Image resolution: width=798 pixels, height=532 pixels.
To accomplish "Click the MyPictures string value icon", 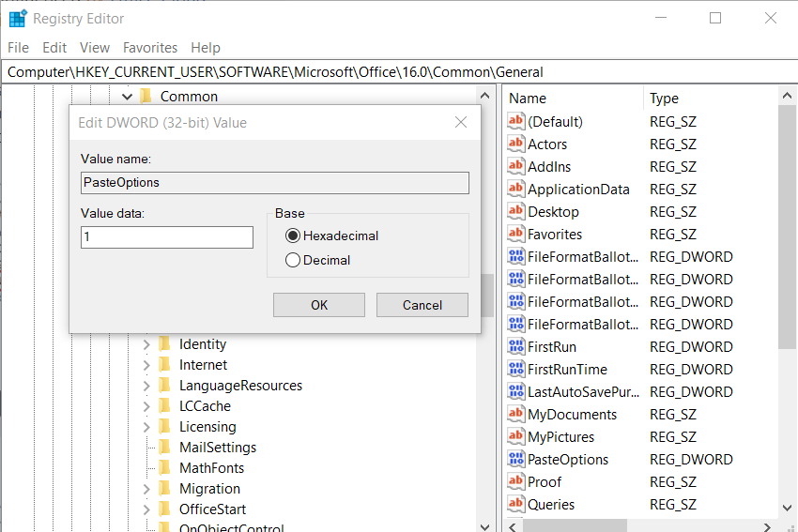I will click(x=515, y=436).
